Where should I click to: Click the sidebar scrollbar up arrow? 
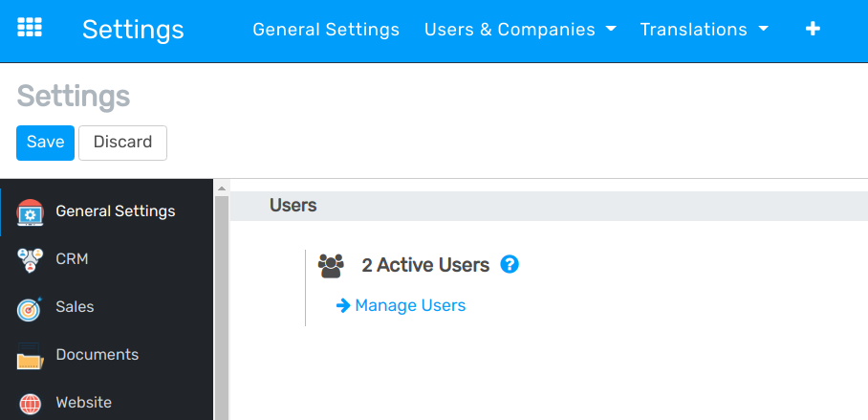(x=222, y=188)
